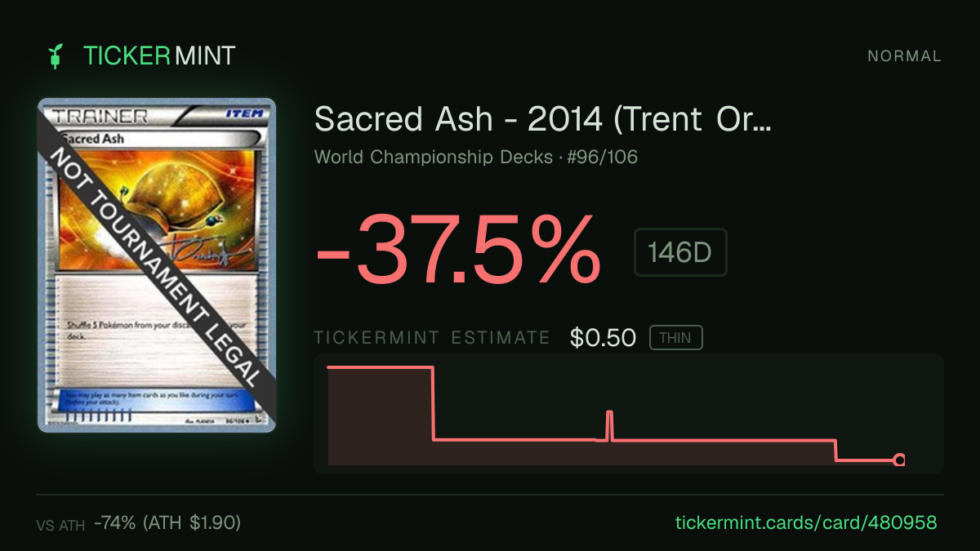The height and width of the screenshot is (551, 980).
Task: Click the green TickerMint sprout logo icon
Action: [56, 56]
